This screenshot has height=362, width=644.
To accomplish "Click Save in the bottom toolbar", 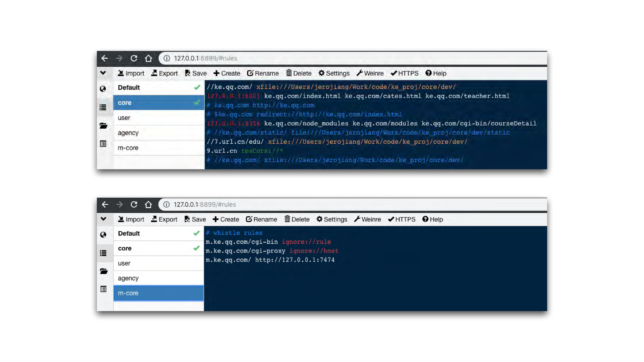I will tap(195, 219).
